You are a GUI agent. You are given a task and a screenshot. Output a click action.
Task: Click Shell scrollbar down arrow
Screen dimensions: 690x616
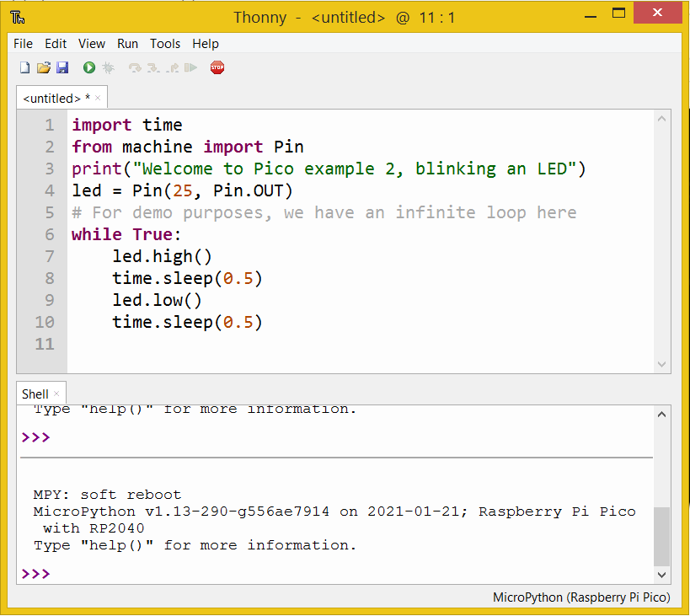[661, 575]
